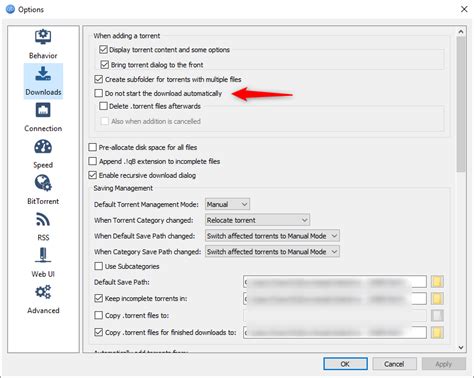This screenshot has width=474, height=378.
Task: Click the Keep incomplete torrents path field
Action: tap(335, 298)
